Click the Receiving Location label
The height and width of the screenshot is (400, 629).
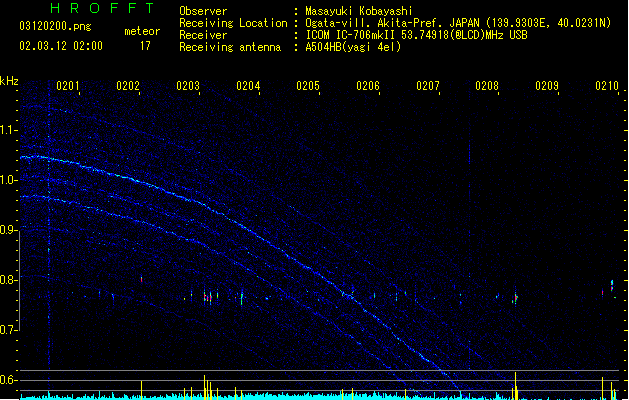point(233,23)
